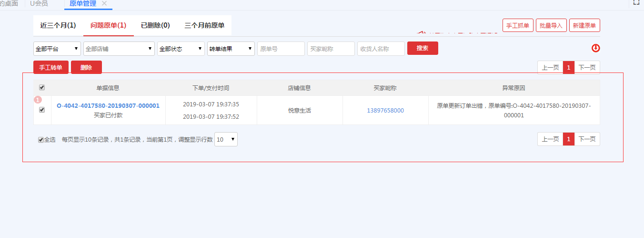Viewport: 644px width, 238px height.
Task: Select the 原单管理 top tab
Action: click(x=83, y=3)
